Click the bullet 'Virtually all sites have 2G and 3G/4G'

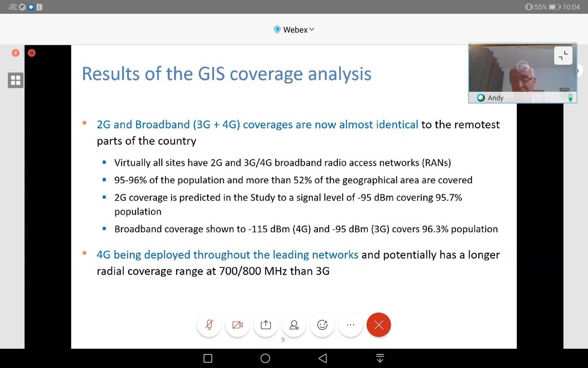(283, 163)
